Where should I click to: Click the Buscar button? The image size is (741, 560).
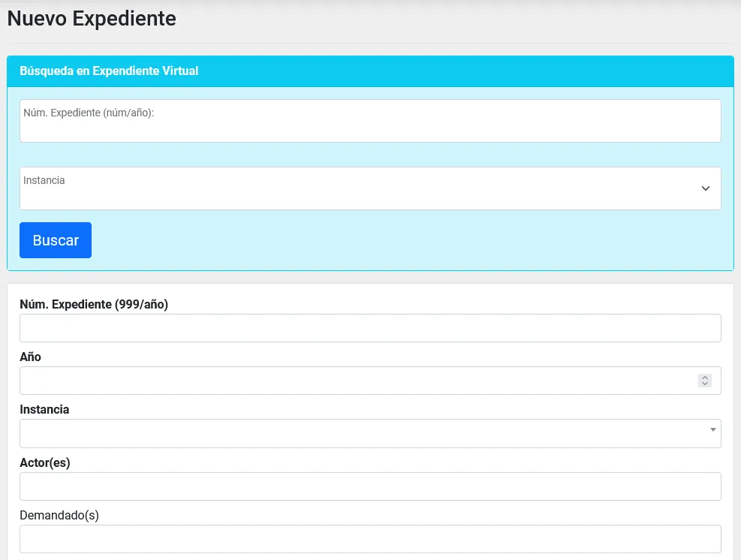coord(56,240)
